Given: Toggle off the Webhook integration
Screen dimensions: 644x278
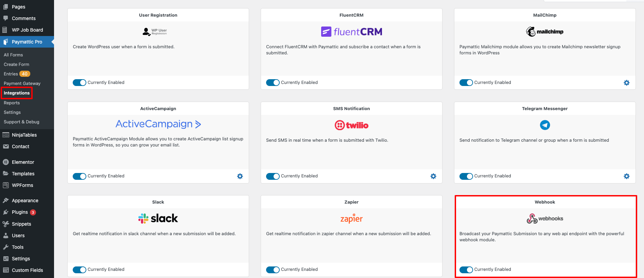Looking at the screenshot, I should point(466,270).
